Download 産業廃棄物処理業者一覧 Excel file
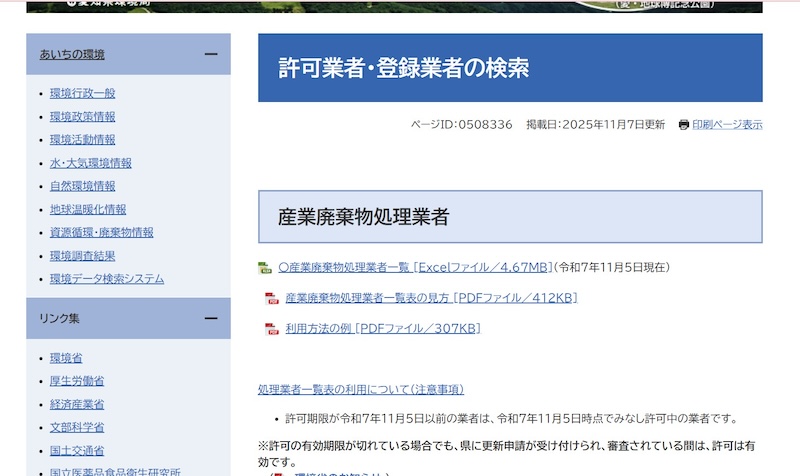 coord(415,267)
